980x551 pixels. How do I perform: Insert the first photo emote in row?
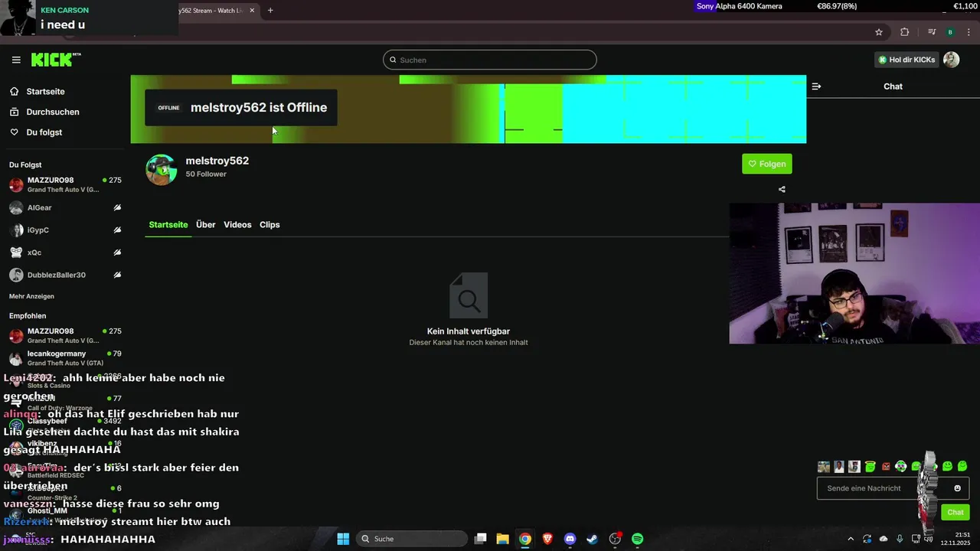click(824, 466)
